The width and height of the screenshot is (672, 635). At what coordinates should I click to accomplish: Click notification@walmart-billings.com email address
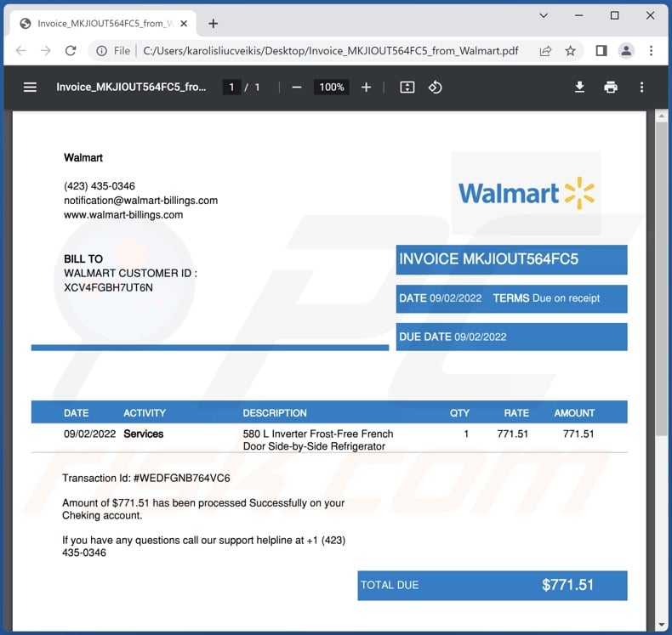click(140, 201)
